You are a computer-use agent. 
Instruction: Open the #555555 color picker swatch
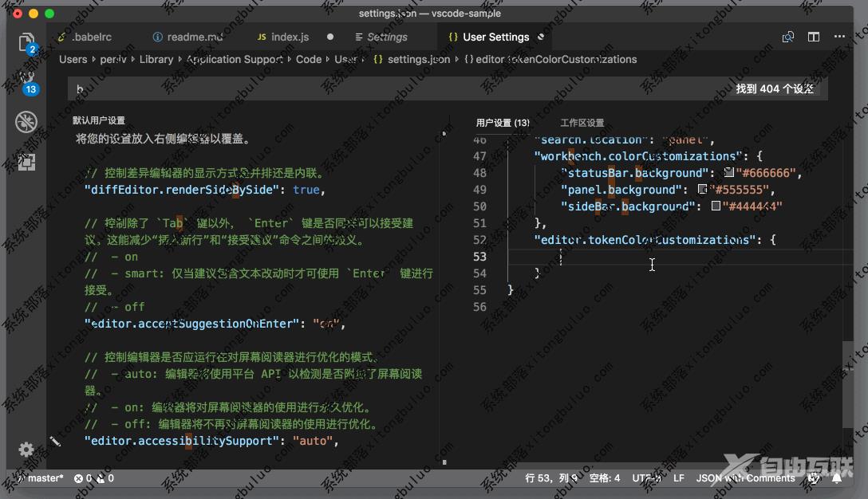(x=703, y=189)
